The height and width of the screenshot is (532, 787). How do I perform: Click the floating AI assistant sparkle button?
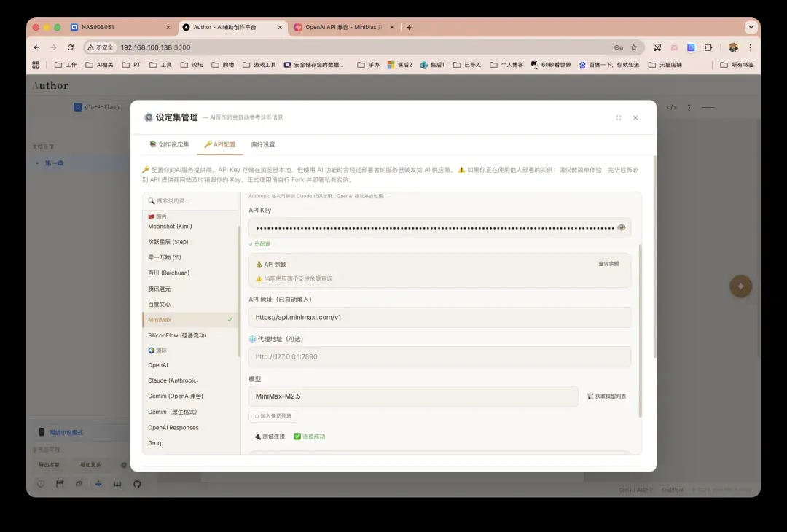(740, 286)
